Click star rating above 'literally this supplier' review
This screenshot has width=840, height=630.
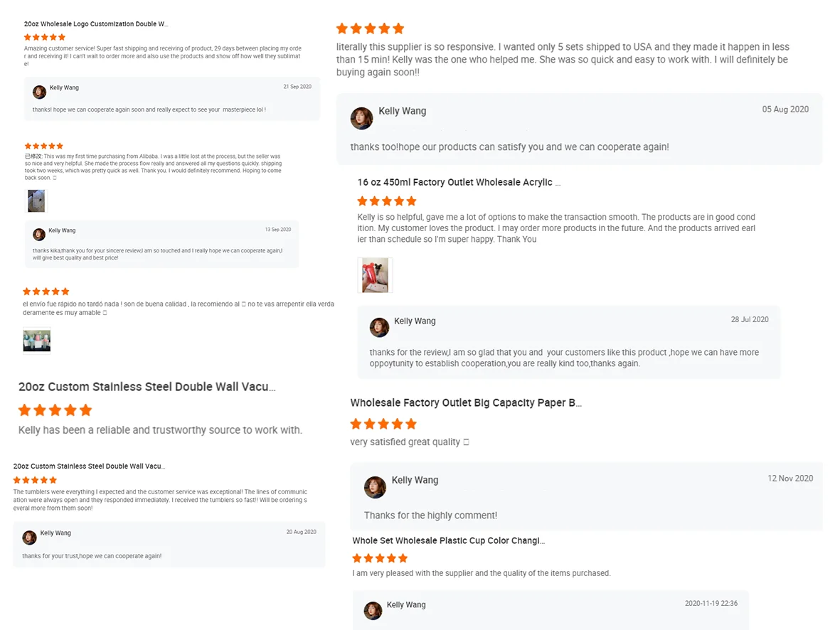click(370, 28)
